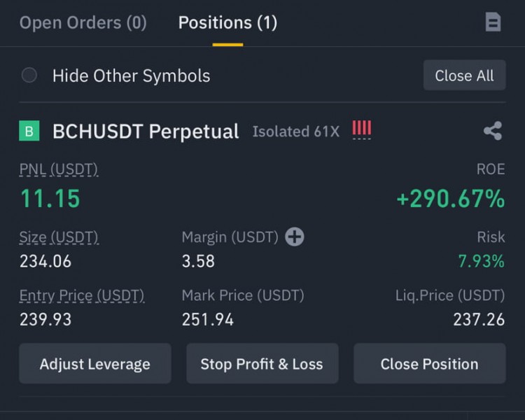Tap the BCHUSDT Perpetual symbol name

tap(146, 132)
